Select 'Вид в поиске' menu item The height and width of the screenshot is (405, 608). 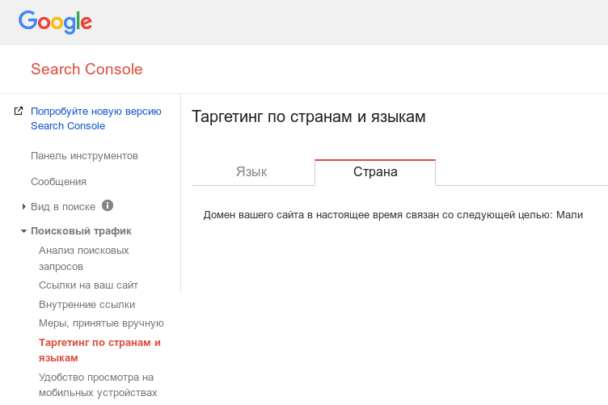(63, 207)
